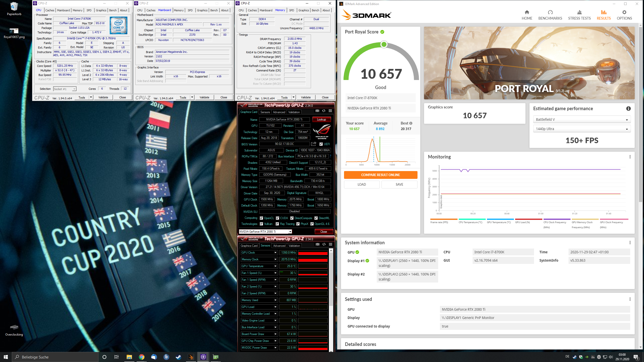Expand the GPU Temperature sensor dropdown
Viewport: 644px width, 362px height.
coord(275,266)
